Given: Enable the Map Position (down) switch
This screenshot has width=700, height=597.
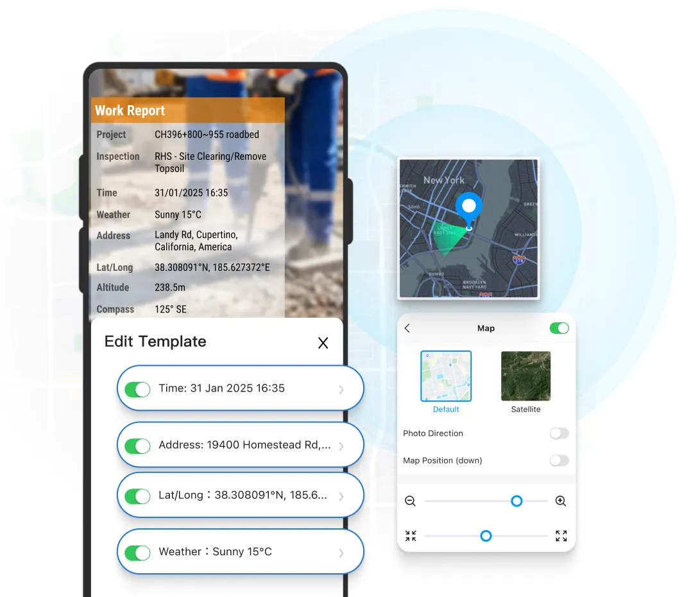Looking at the screenshot, I should [x=558, y=460].
